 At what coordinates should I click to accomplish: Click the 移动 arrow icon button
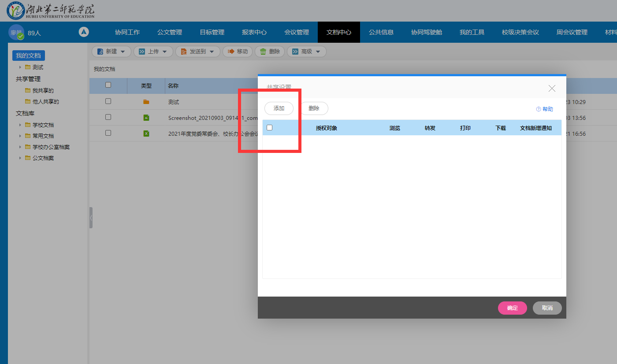pyautogui.click(x=231, y=52)
